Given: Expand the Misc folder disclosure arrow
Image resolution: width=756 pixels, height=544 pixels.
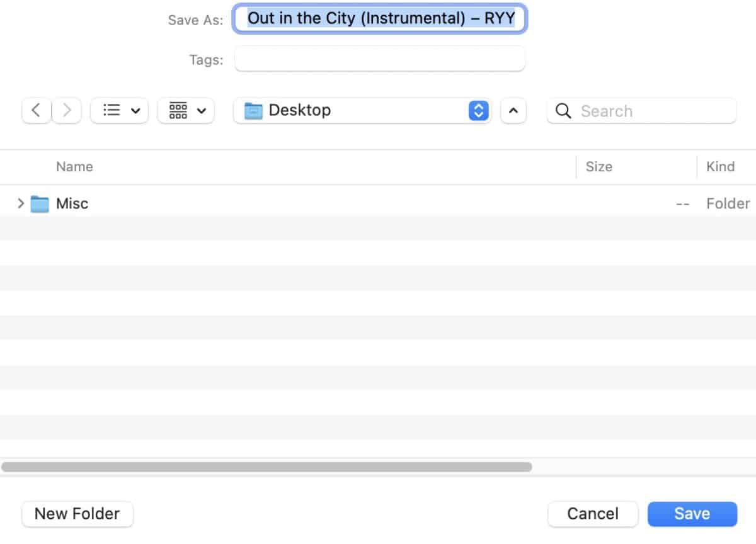Looking at the screenshot, I should (21, 203).
